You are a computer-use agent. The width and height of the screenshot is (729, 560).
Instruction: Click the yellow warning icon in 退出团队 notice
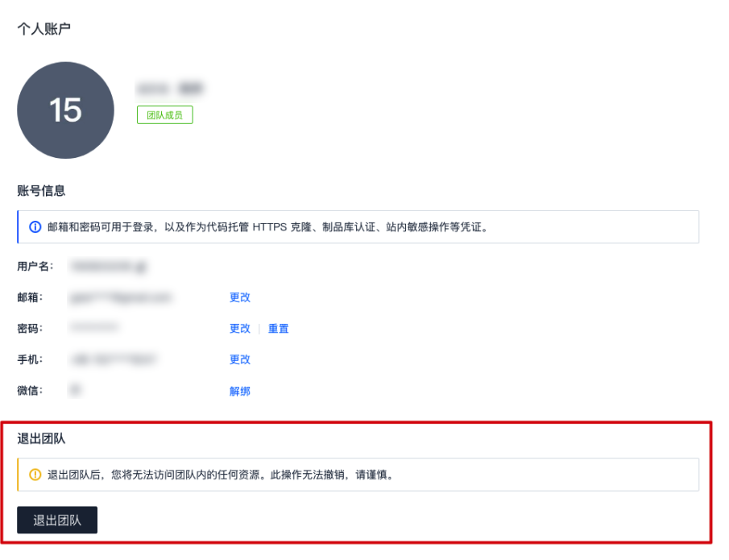(35, 475)
